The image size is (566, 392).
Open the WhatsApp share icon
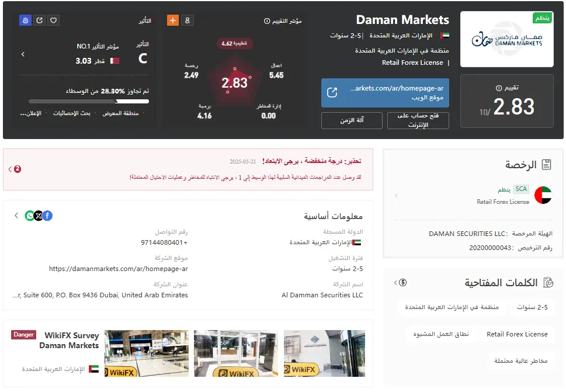tap(29, 216)
